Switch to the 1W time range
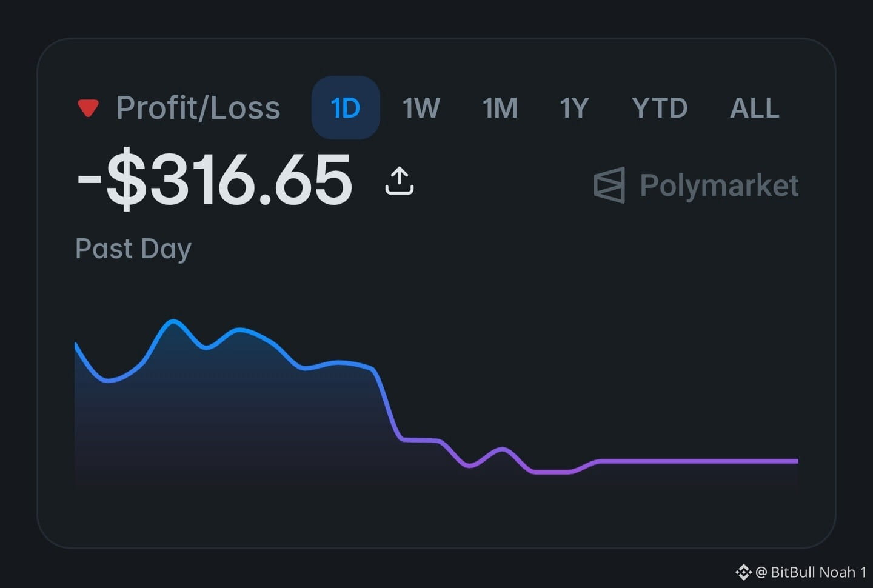 point(421,108)
